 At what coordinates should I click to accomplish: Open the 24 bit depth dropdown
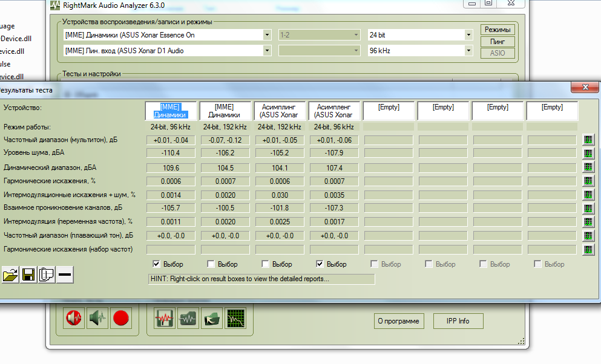tap(468, 35)
